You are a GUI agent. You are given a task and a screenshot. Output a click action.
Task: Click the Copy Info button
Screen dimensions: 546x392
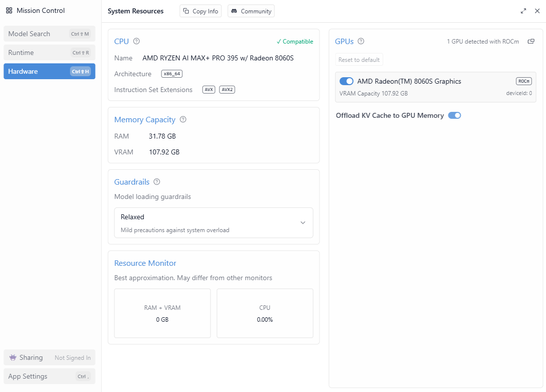(201, 11)
